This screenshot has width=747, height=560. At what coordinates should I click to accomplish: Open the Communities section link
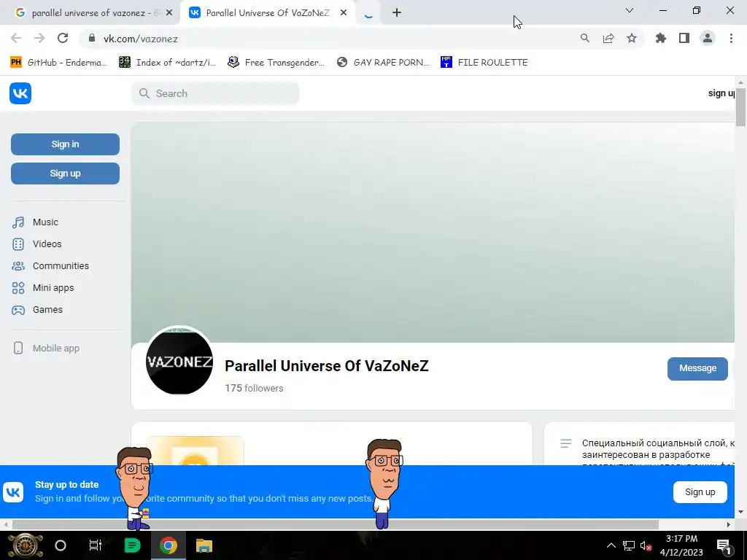coord(61,265)
